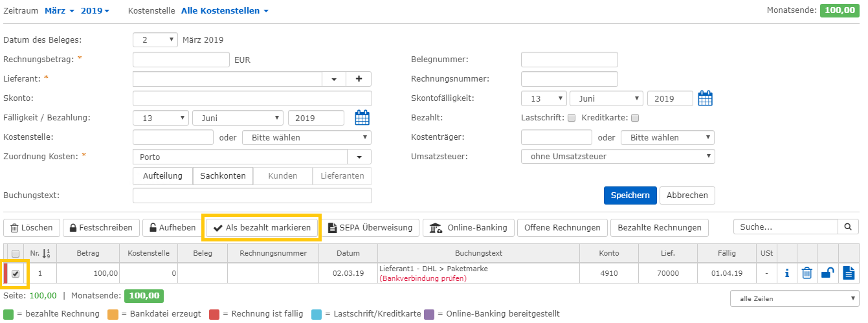Click the Konto cell 4910

(x=608, y=273)
